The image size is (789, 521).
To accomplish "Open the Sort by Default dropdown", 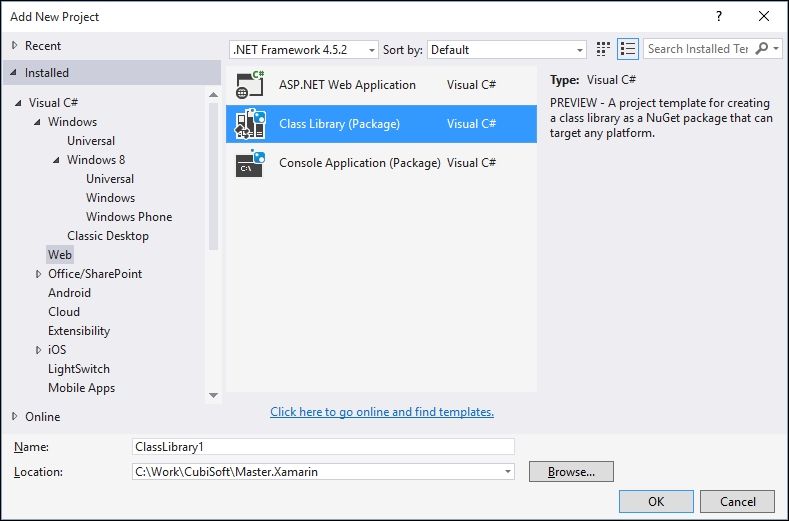I will [507, 50].
